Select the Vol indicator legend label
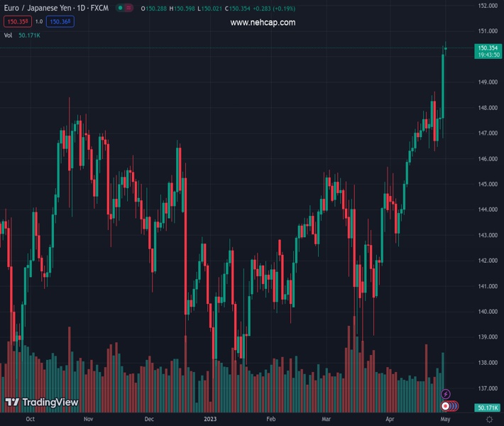 [8, 35]
